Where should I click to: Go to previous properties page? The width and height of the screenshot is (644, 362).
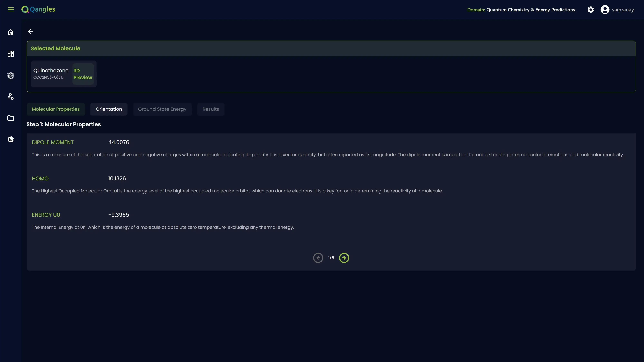tap(318, 258)
